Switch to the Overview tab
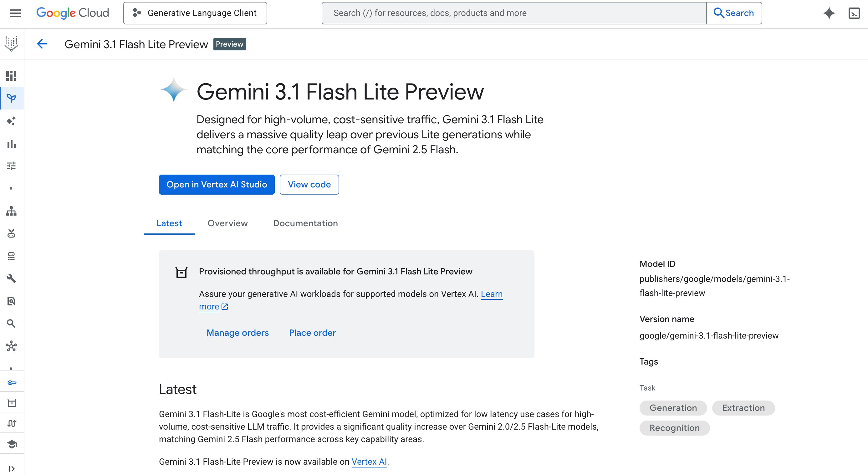 (x=227, y=223)
